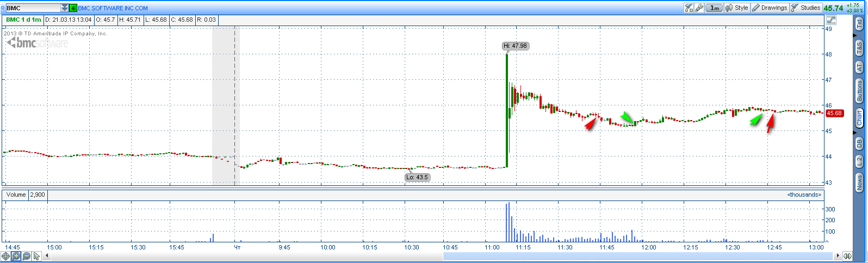Open the Drawings pencil menu
Viewport: 868px width, 263px height.
point(770,8)
